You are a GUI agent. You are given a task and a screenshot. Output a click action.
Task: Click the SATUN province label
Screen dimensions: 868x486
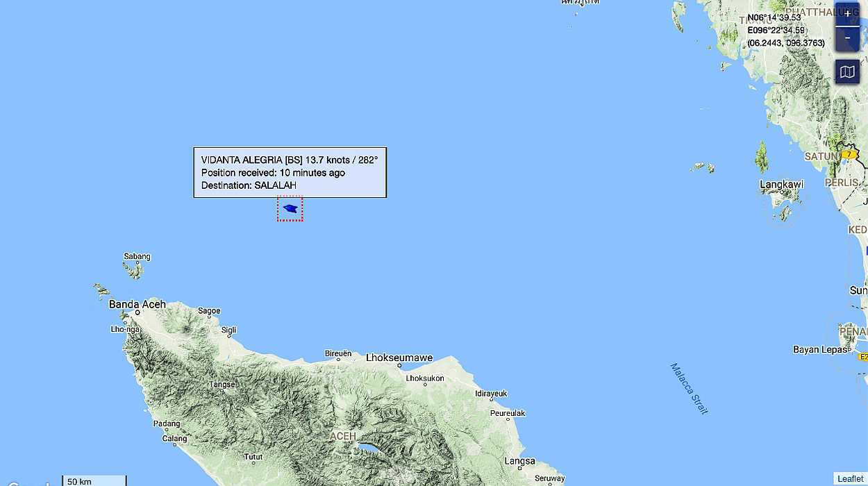(821, 156)
